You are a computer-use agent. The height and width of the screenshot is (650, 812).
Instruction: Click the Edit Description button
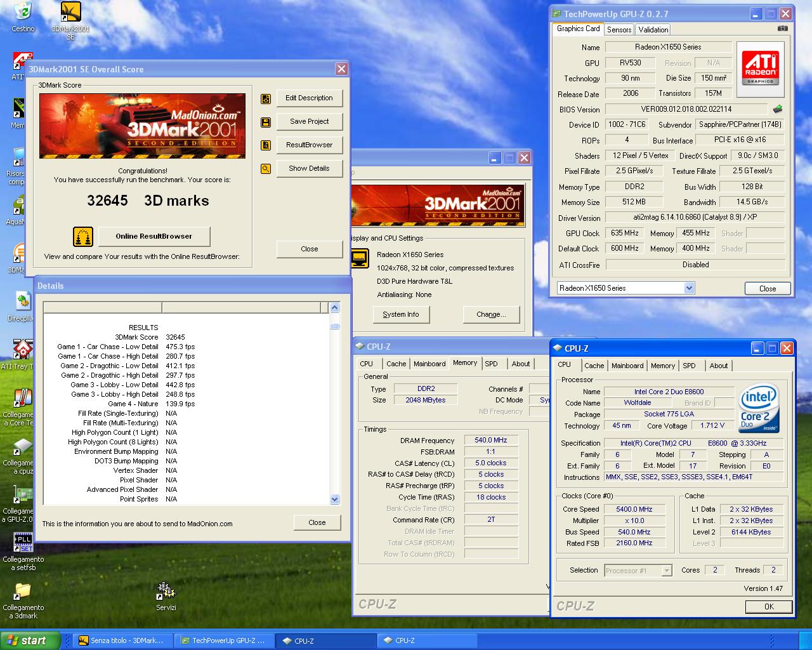point(309,98)
